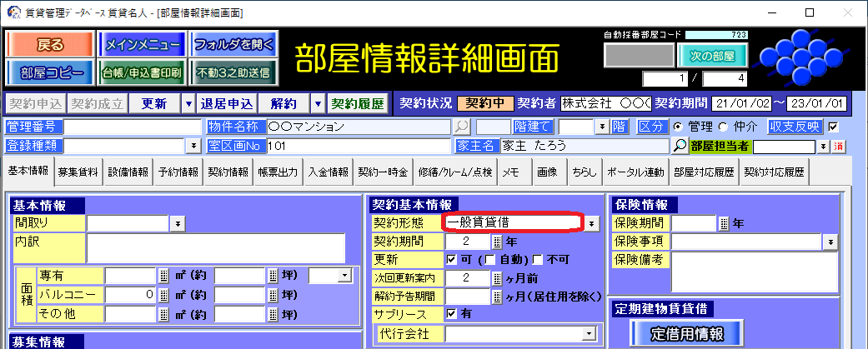868x349 pixels.
Task: Click calculator icon next to バルコニー ㎡ field
Action: pos(163,295)
